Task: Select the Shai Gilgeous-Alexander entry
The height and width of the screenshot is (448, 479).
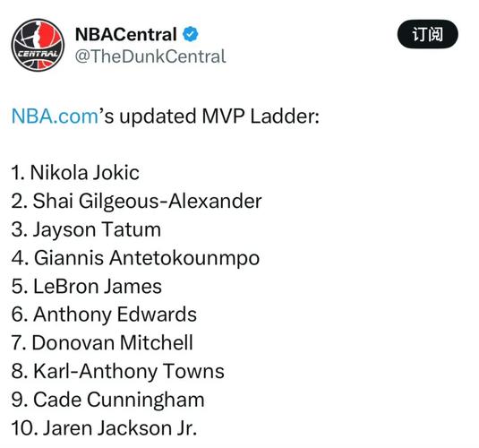Action: coord(137,202)
